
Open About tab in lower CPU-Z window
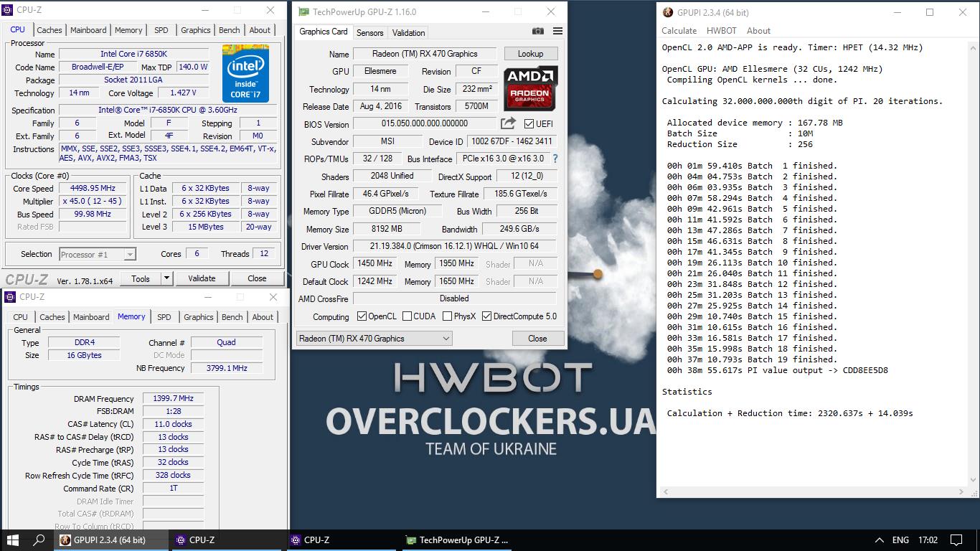tap(263, 317)
